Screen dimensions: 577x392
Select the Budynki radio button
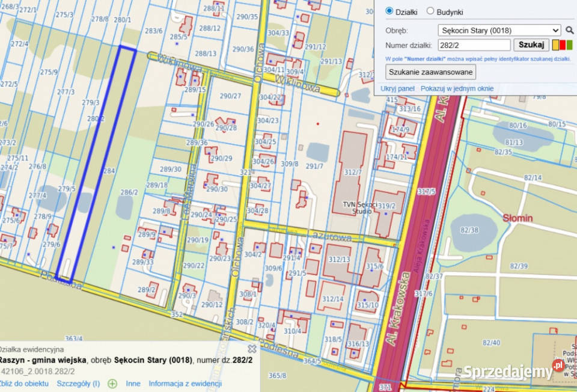[x=430, y=11]
